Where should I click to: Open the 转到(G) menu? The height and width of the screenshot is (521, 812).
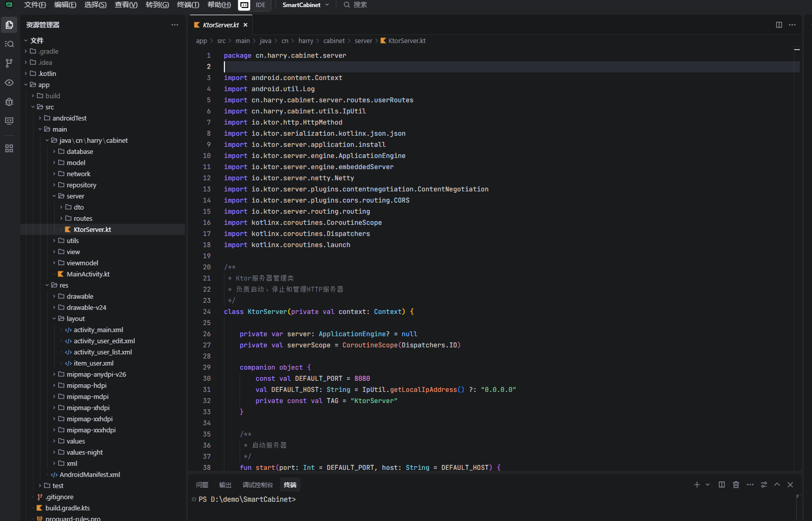157,5
